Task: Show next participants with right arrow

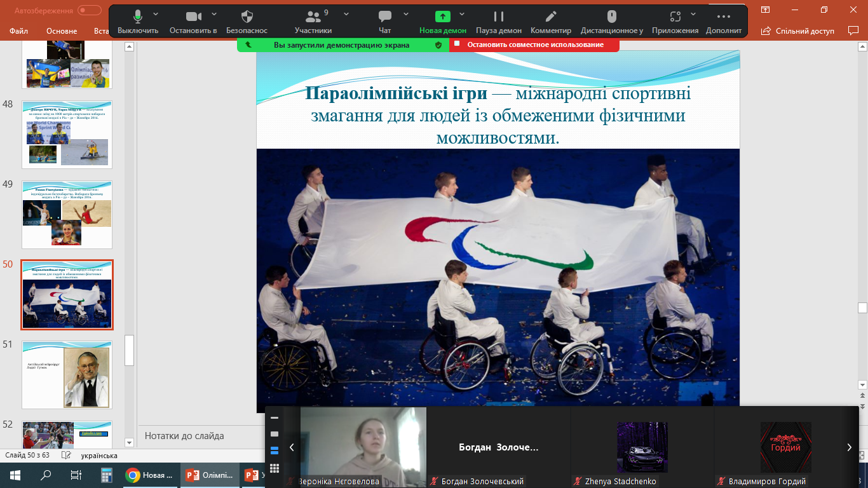Action: (x=849, y=447)
